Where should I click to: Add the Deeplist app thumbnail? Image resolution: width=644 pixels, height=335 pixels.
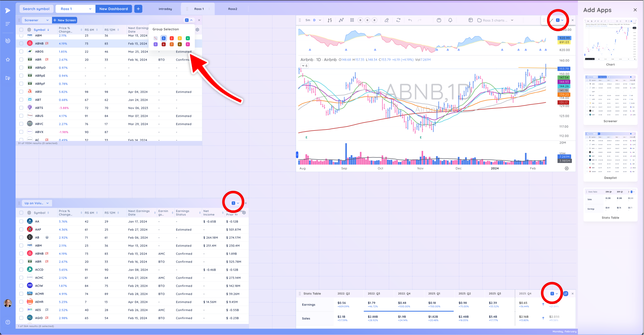coord(610,156)
